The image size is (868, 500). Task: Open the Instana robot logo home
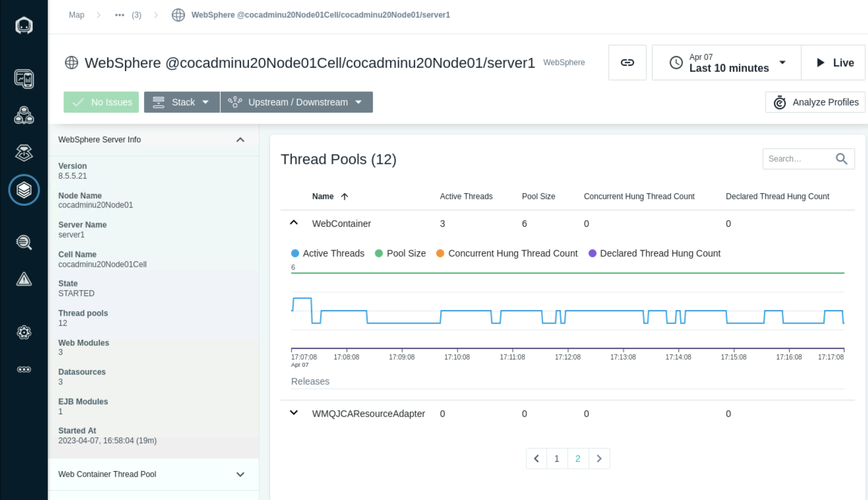click(x=24, y=25)
